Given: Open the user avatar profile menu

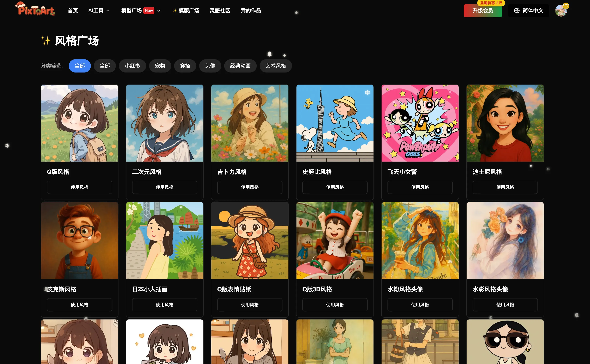Looking at the screenshot, I should click(561, 10).
